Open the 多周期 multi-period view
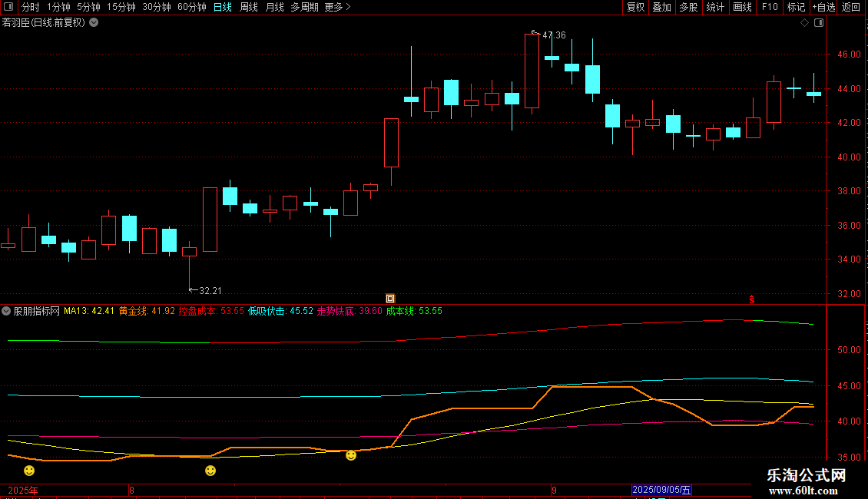 coord(304,7)
